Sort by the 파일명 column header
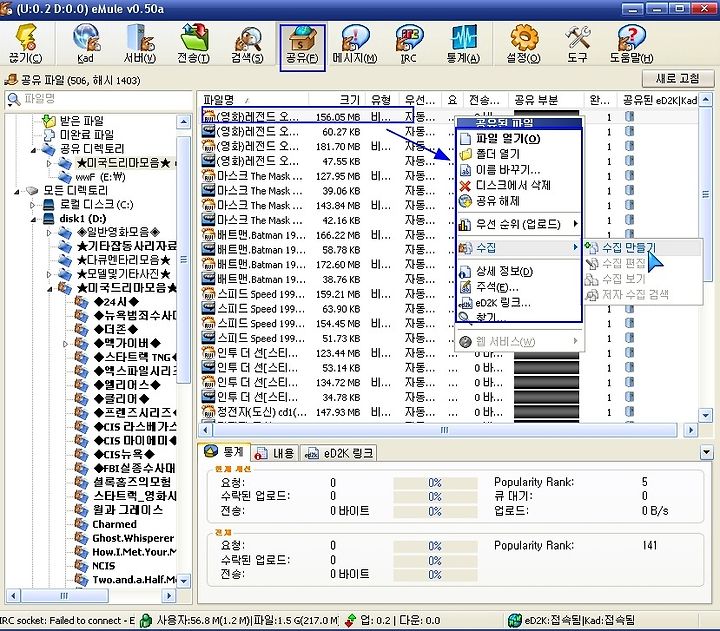Viewport: 720px width, 631px height. click(254, 100)
